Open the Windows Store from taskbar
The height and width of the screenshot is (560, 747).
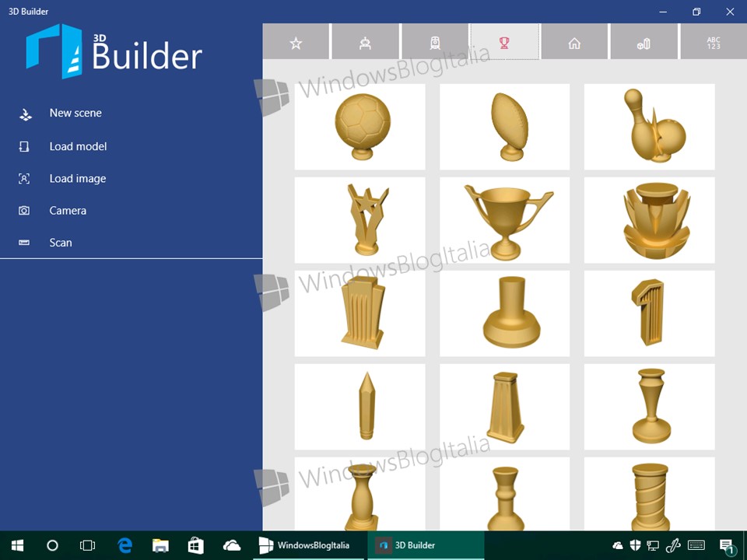[196, 545]
